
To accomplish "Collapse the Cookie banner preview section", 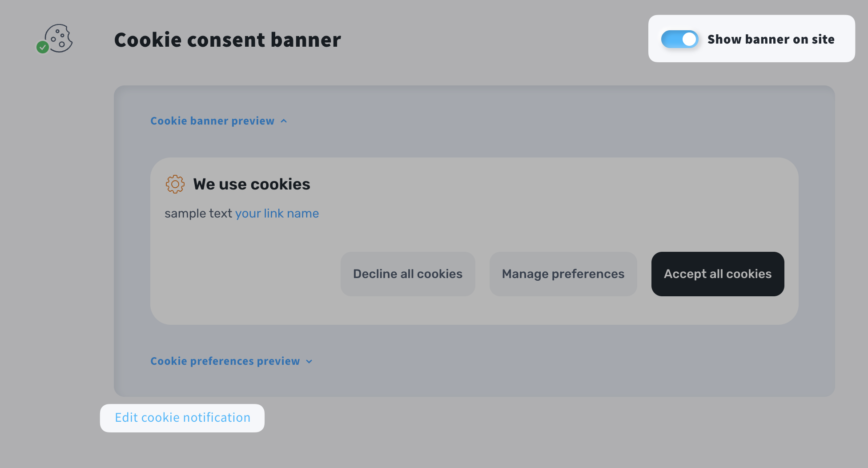I will [212, 121].
